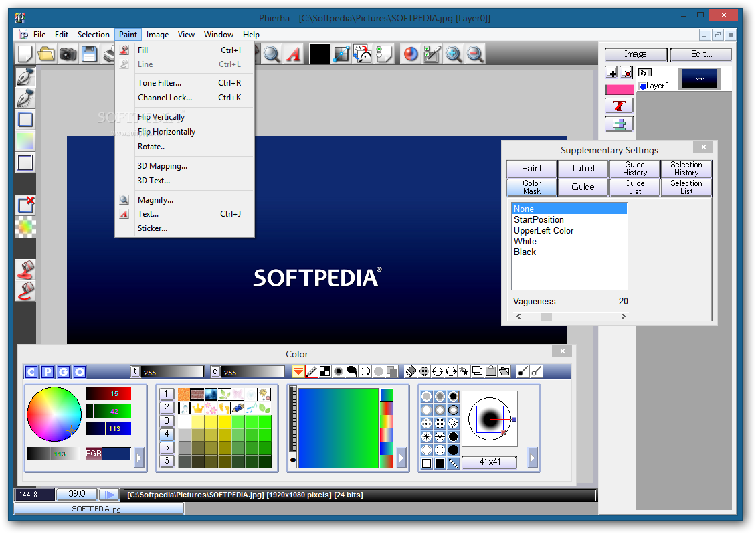
Task: Click the layer merge icon below T
Action: (619, 124)
